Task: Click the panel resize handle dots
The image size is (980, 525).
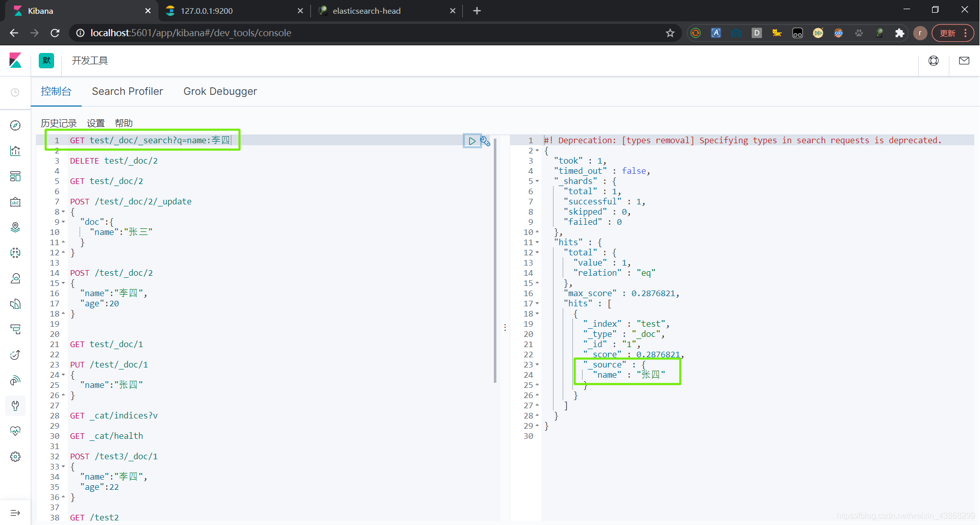Action: coord(505,328)
